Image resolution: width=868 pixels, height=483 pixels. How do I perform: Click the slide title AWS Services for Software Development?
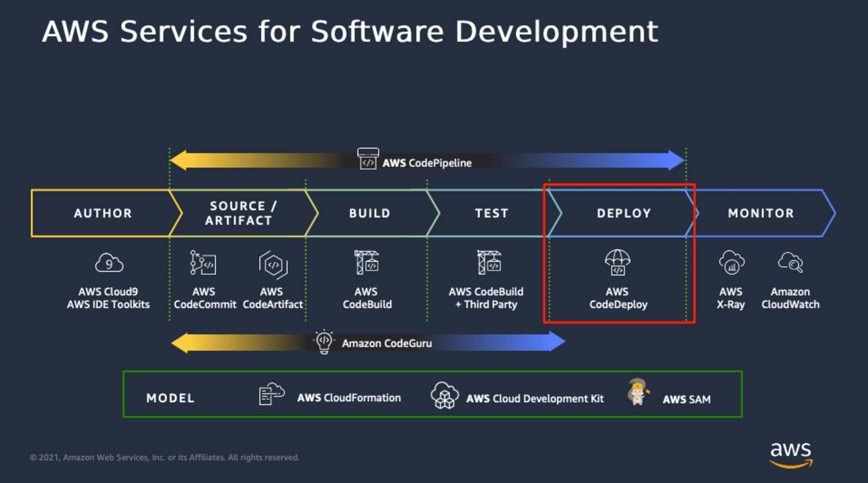pos(350,32)
